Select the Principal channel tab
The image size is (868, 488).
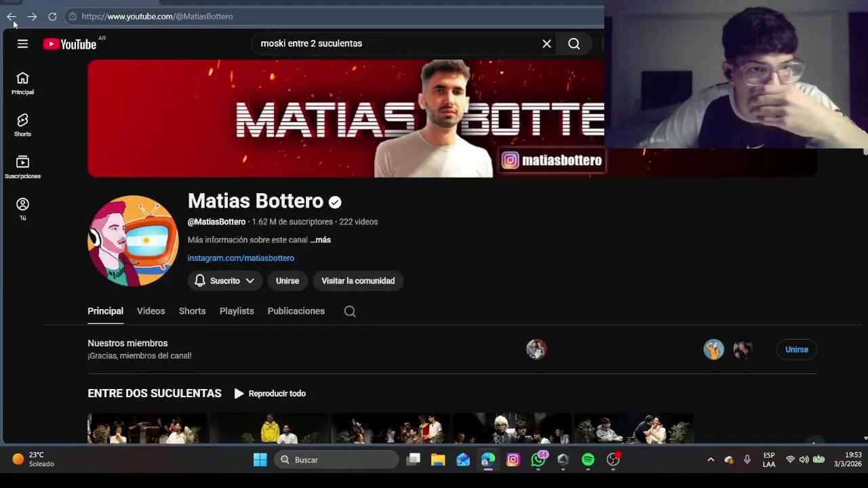pos(105,311)
